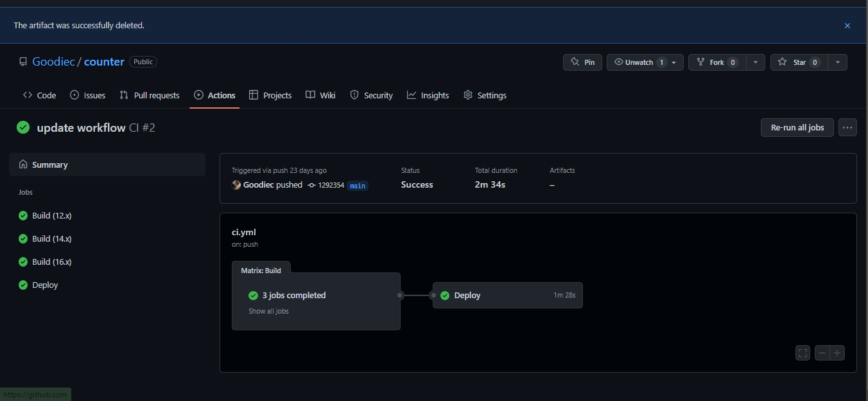This screenshot has height=401, width=868.
Task: Click the success check beside update workflow
Action: [23, 127]
